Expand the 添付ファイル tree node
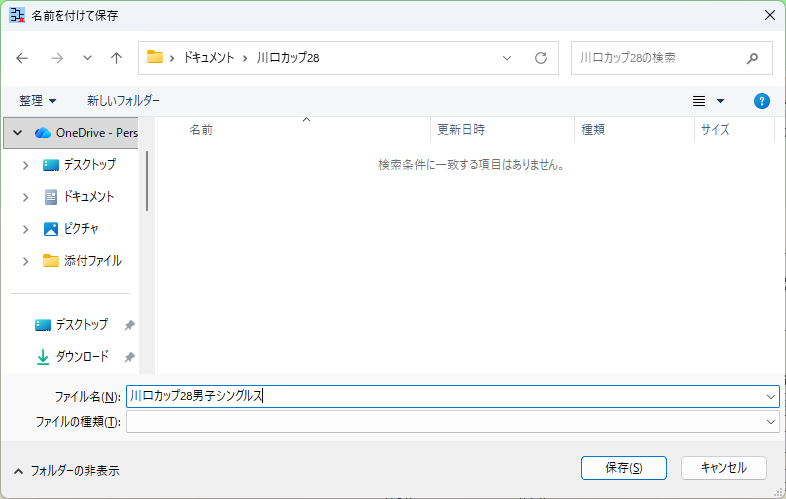This screenshot has width=786, height=499. coord(26,261)
